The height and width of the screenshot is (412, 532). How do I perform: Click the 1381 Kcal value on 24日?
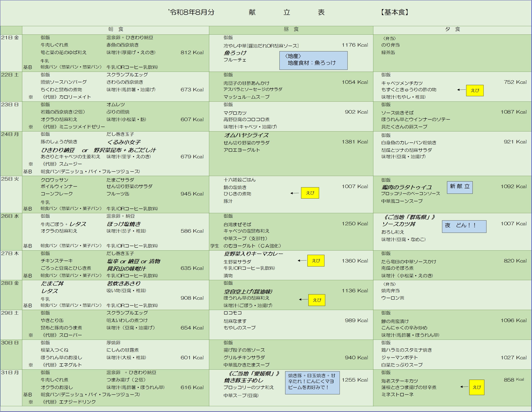[x=355, y=142]
